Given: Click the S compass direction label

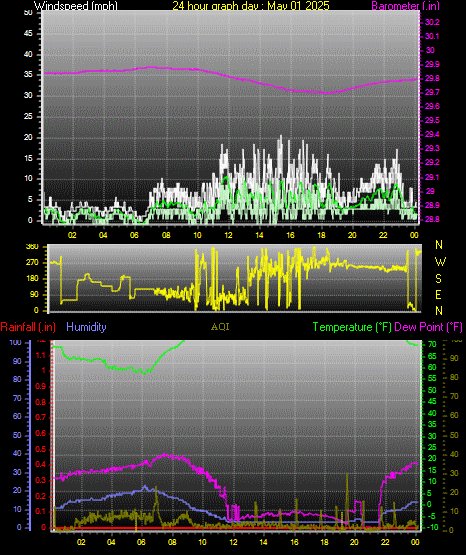Looking at the screenshot, I should 438,279.
